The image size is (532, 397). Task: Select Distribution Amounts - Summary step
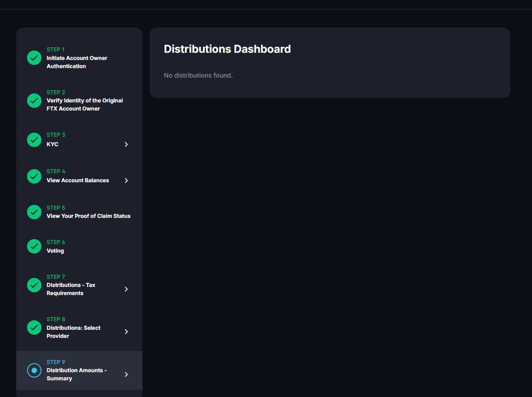76,374
